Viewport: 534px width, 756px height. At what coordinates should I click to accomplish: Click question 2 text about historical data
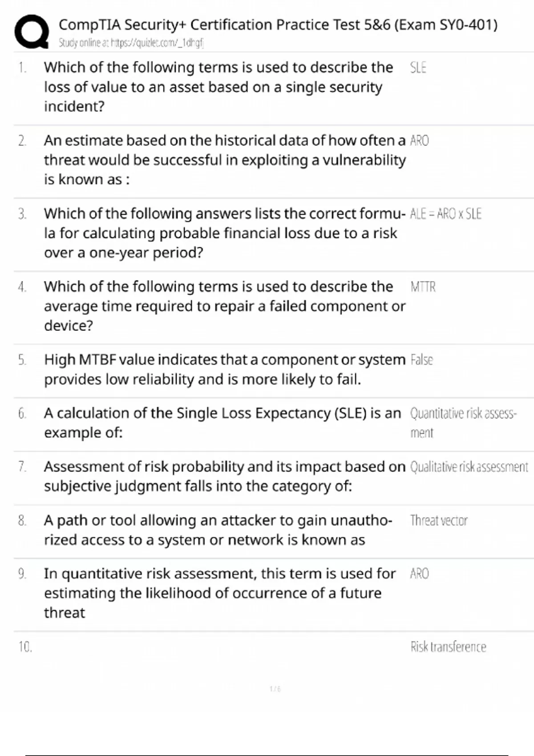click(x=225, y=160)
